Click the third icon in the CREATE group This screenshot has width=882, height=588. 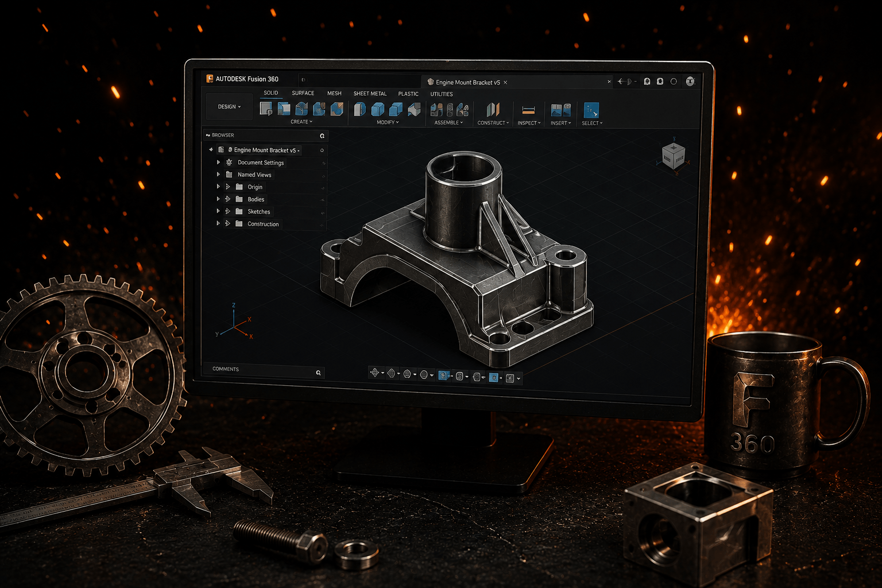pyautogui.click(x=301, y=109)
